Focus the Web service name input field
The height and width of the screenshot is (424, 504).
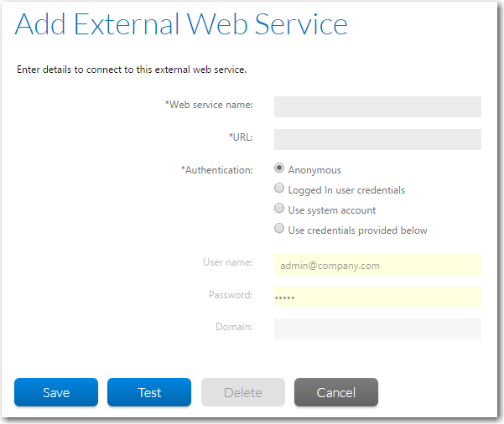tap(377, 106)
